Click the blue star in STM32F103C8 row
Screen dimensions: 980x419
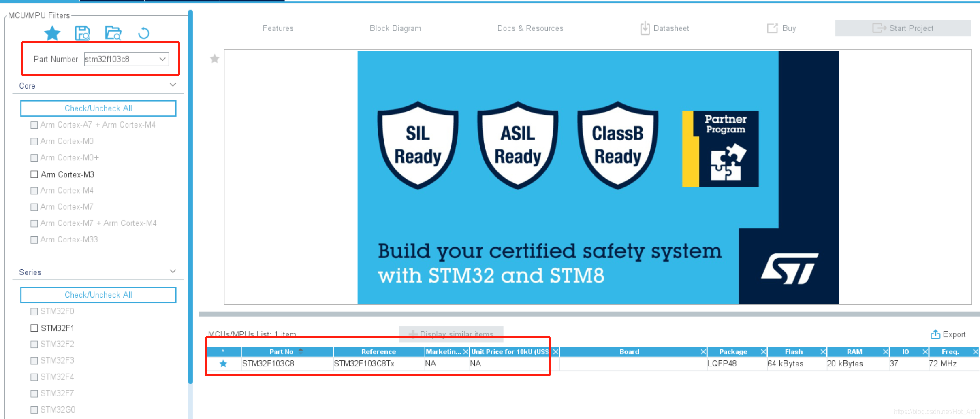click(x=223, y=364)
